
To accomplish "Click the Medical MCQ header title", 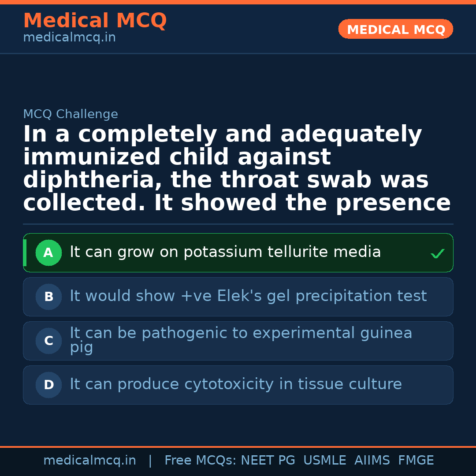I will pos(95,21).
